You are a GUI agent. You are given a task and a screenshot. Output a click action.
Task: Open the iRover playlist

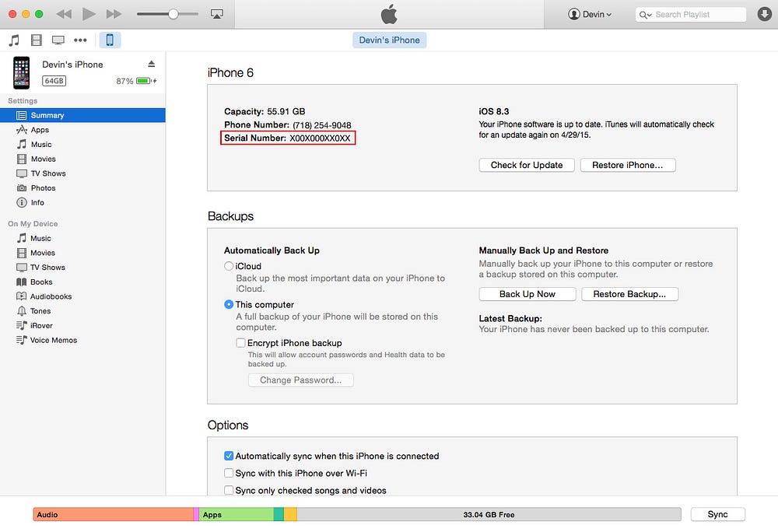pyautogui.click(x=82, y=326)
